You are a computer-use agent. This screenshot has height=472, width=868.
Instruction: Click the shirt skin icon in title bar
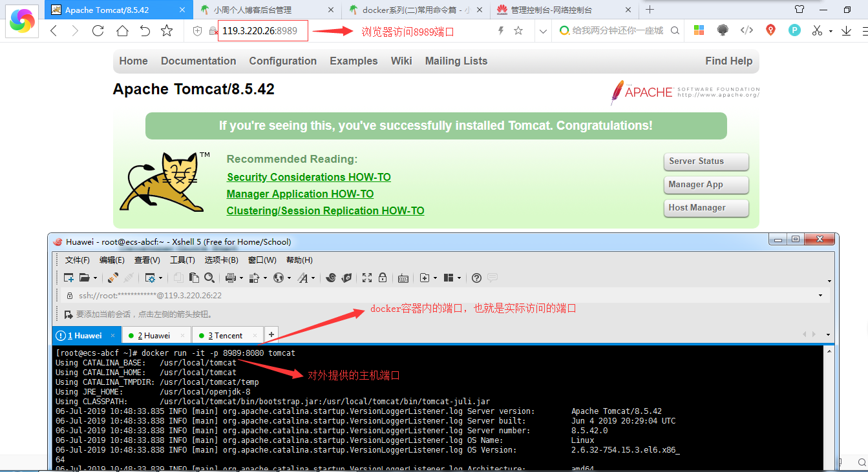coord(799,10)
